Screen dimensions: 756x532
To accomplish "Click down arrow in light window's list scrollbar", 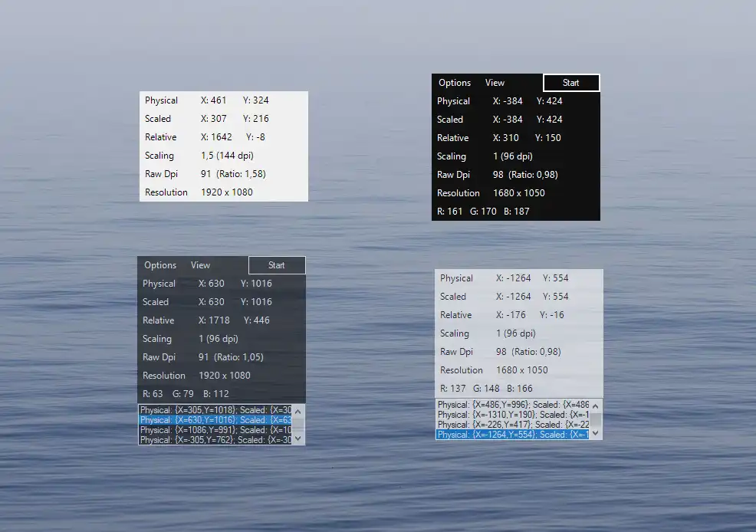I will (596, 433).
